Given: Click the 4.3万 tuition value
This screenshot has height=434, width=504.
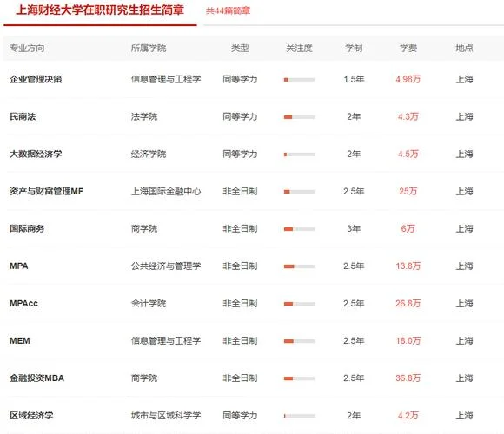Looking at the screenshot, I should 408,116.
